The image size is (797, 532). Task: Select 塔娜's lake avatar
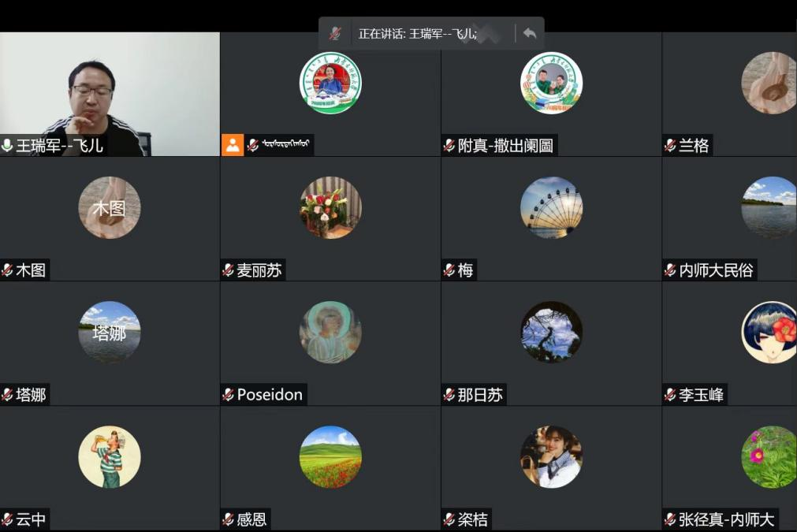(x=110, y=332)
